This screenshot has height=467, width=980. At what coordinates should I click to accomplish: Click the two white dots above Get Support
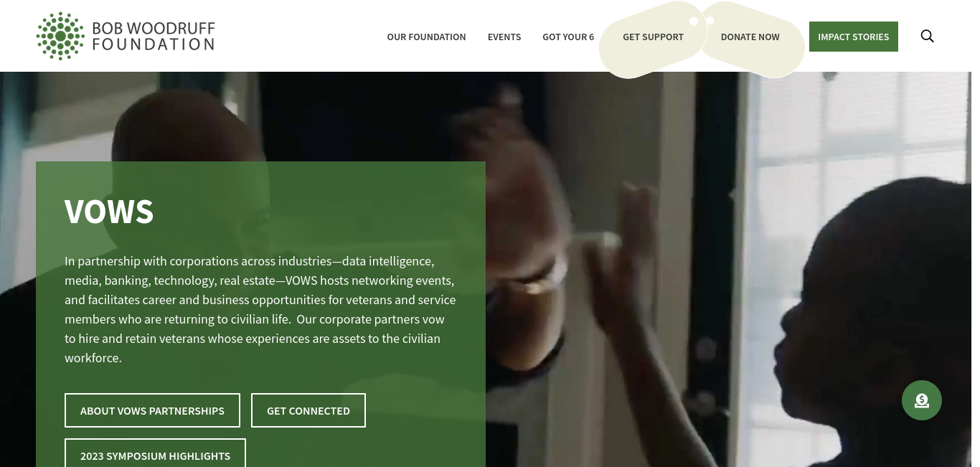(702, 21)
